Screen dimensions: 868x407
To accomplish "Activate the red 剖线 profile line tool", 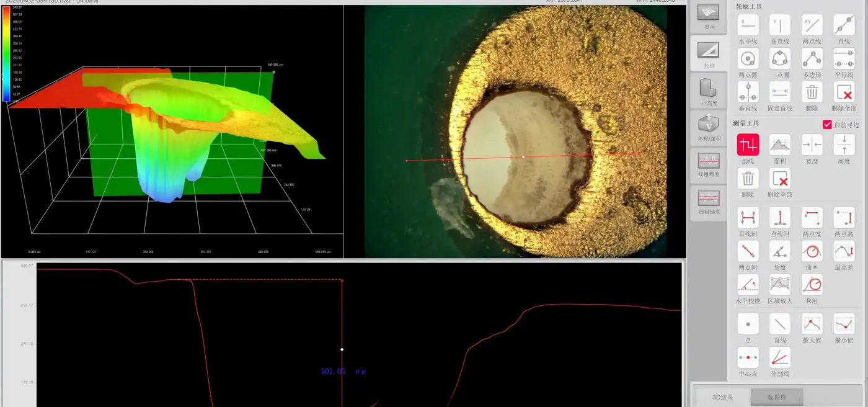I will tap(748, 145).
